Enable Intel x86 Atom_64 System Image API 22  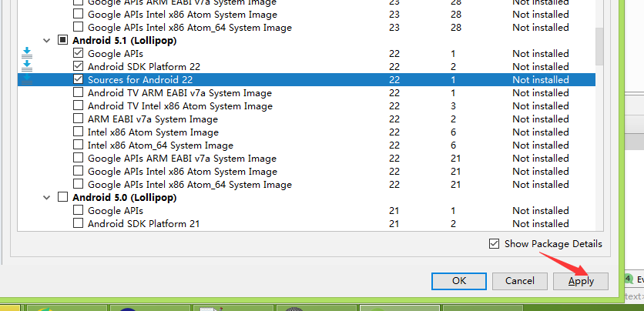pyautogui.click(x=78, y=145)
